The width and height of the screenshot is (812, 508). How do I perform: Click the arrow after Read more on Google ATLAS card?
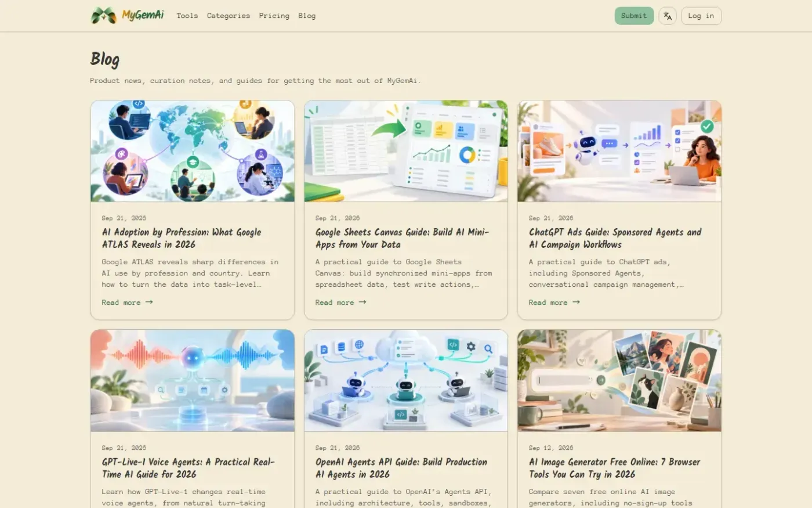149,302
